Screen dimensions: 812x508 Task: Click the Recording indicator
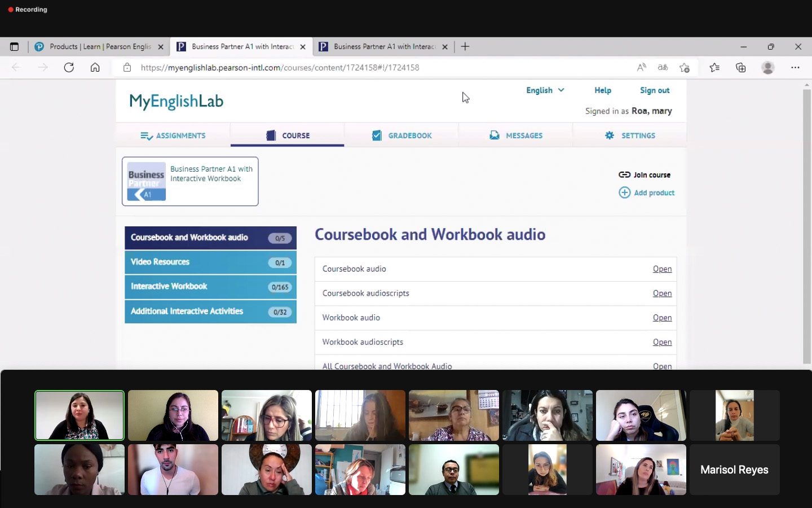click(x=28, y=10)
